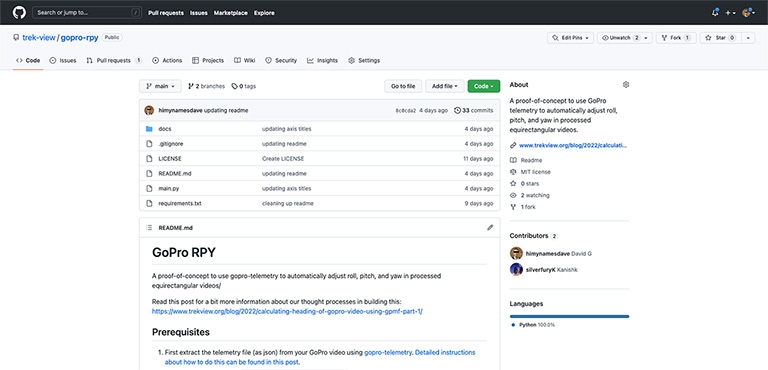Switch to the Insights tab
The height and width of the screenshot is (370, 768).
tap(322, 61)
